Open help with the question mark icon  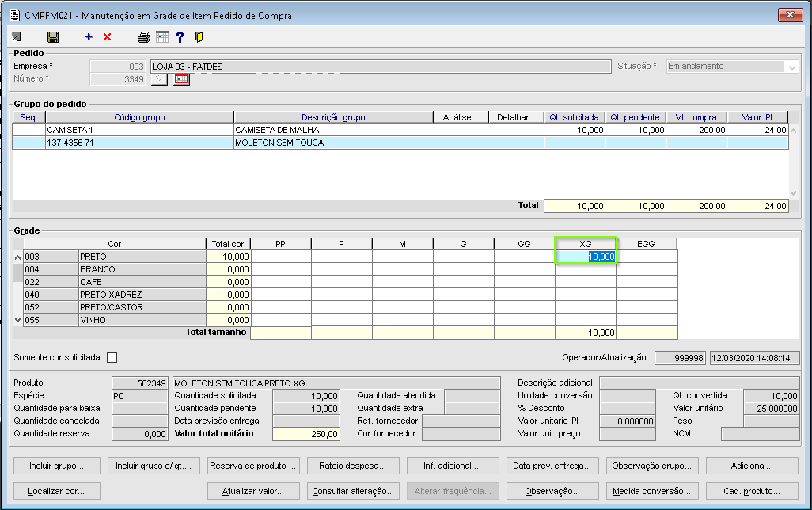click(180, 37)
